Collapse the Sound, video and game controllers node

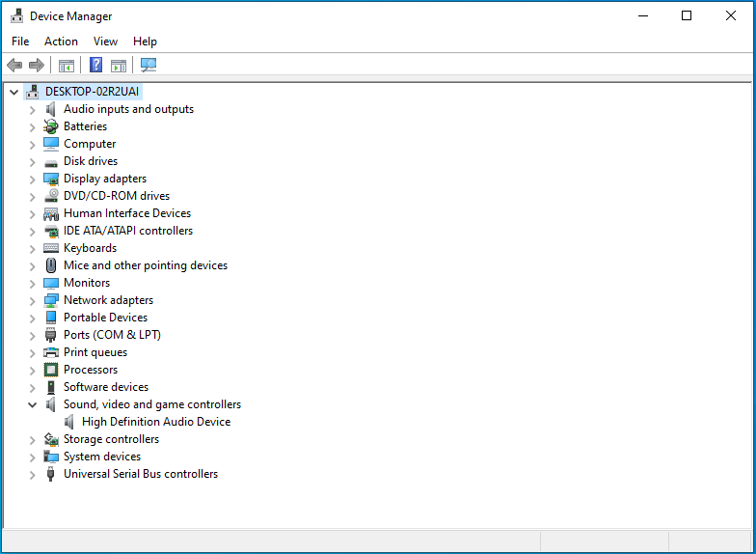[32, 404]
